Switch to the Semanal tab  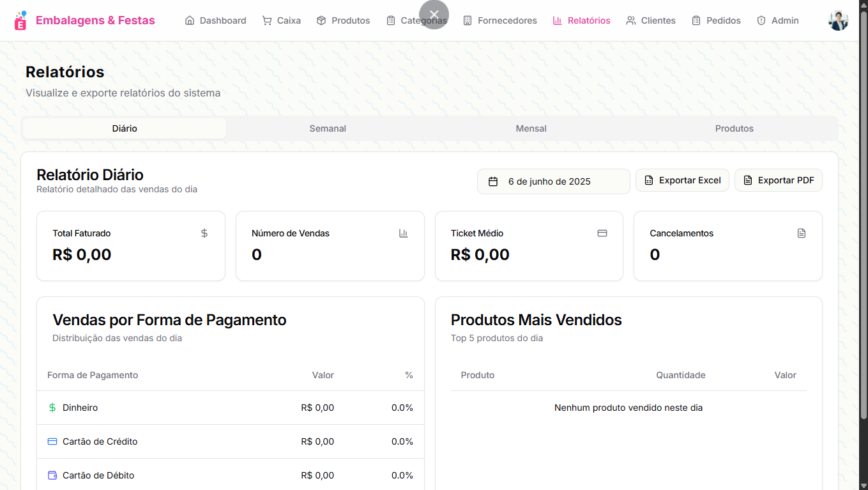[327, 128]
